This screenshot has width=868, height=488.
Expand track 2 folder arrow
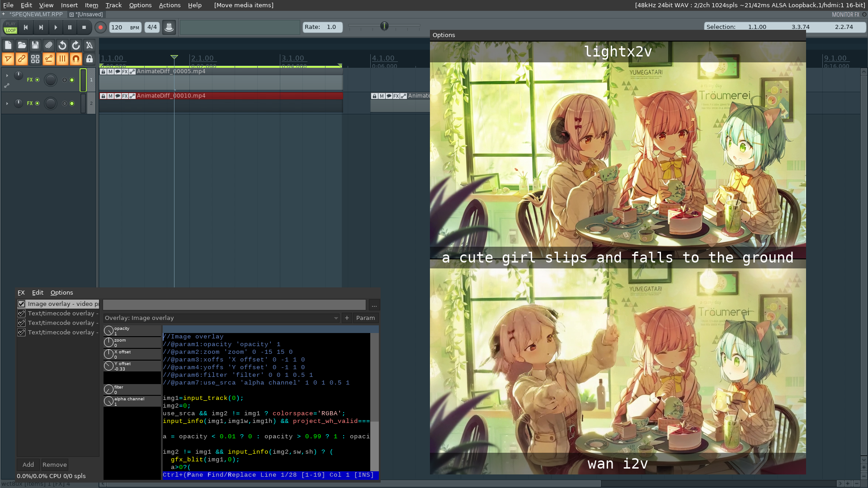tap(7, 103)
